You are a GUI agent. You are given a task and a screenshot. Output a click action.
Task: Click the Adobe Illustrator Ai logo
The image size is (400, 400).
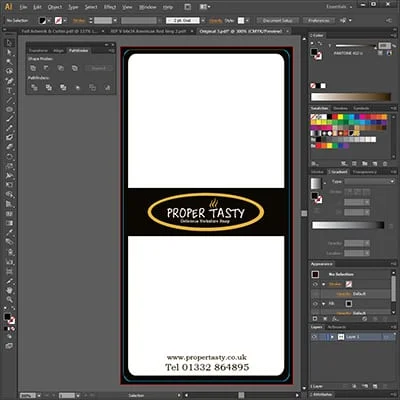[x=8, y=6]
